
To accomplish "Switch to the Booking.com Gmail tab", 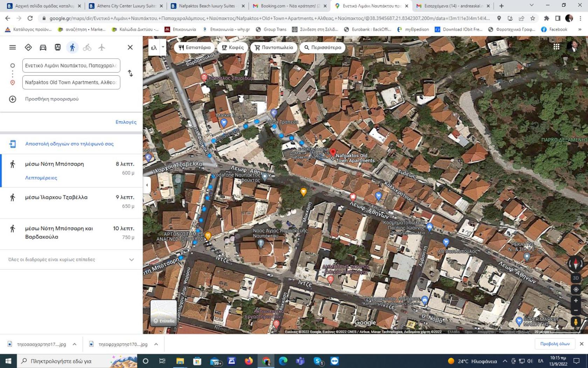I will tap(289, 6).
